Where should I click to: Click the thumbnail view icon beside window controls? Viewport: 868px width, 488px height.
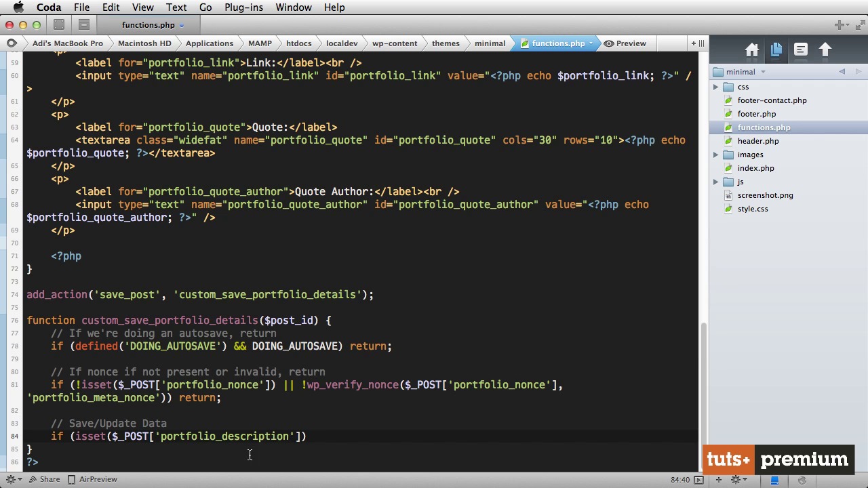click(x=59, y=25)
